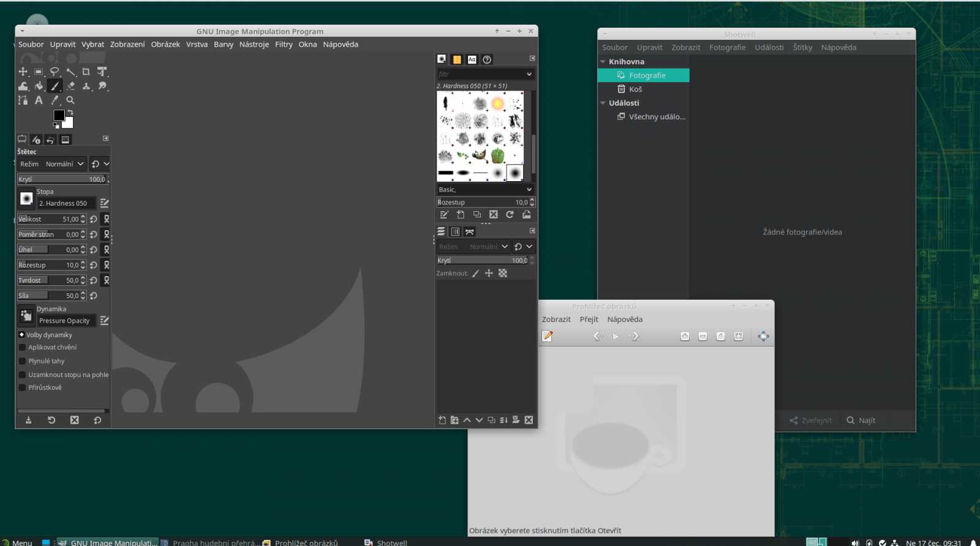Select the Smudge tool

click(102, 86)
